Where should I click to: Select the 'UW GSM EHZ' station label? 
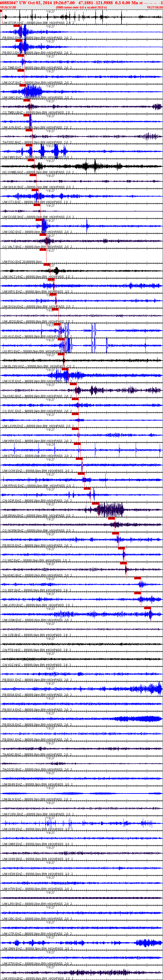click(x=12, y=620)
